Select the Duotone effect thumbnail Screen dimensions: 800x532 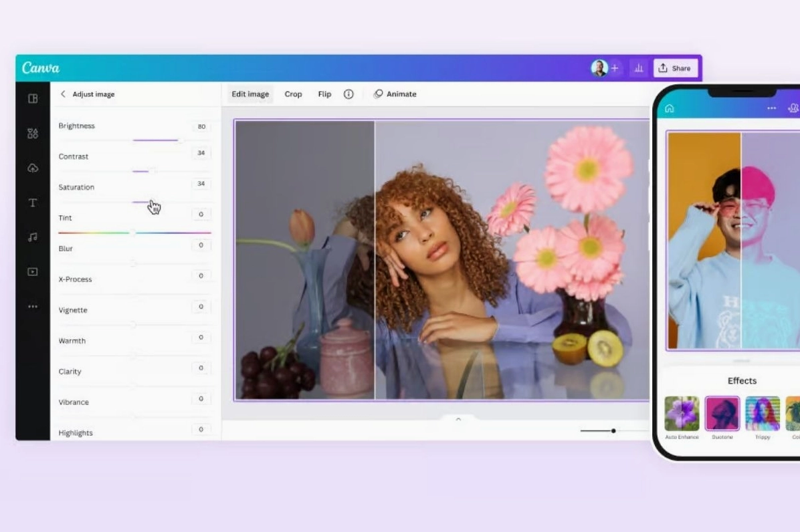click(x=722, y=414)
